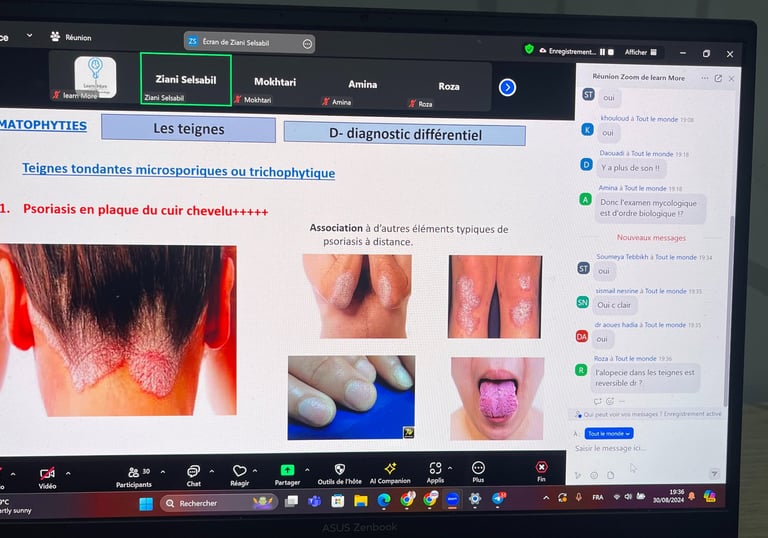Open the Réagir reactions

point(240,475)
